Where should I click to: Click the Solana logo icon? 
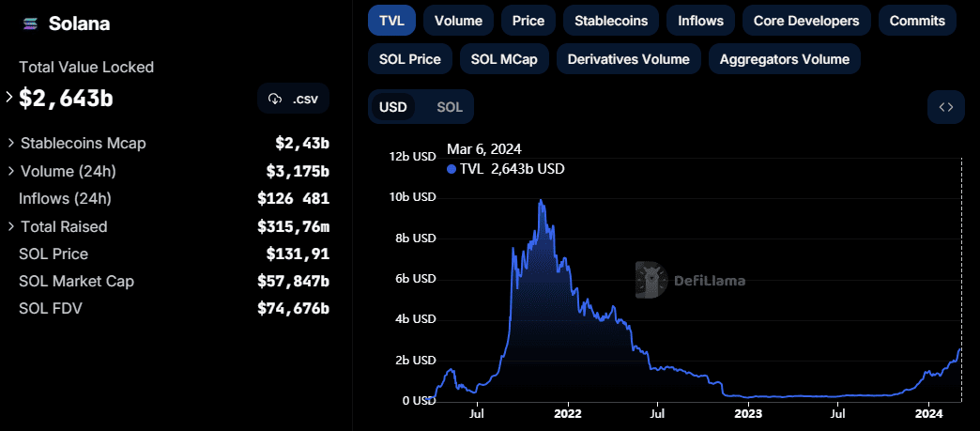click(30, 23)
